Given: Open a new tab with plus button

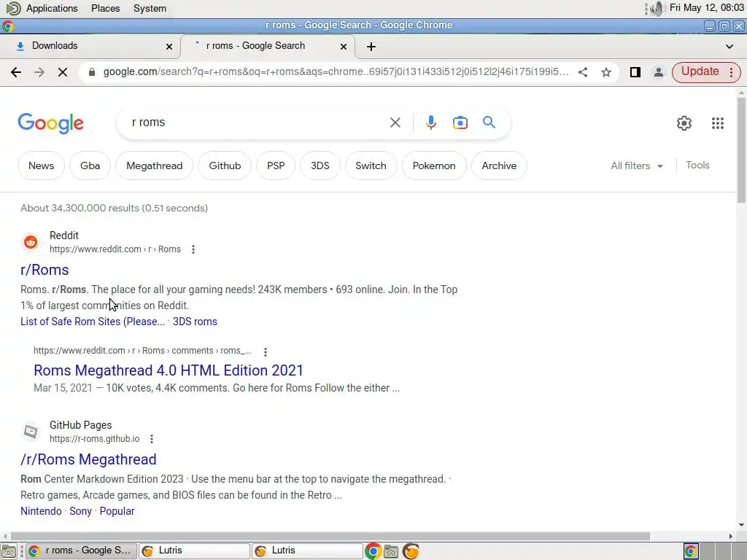Looking at the screenshot, I should (x=371, y=46).
